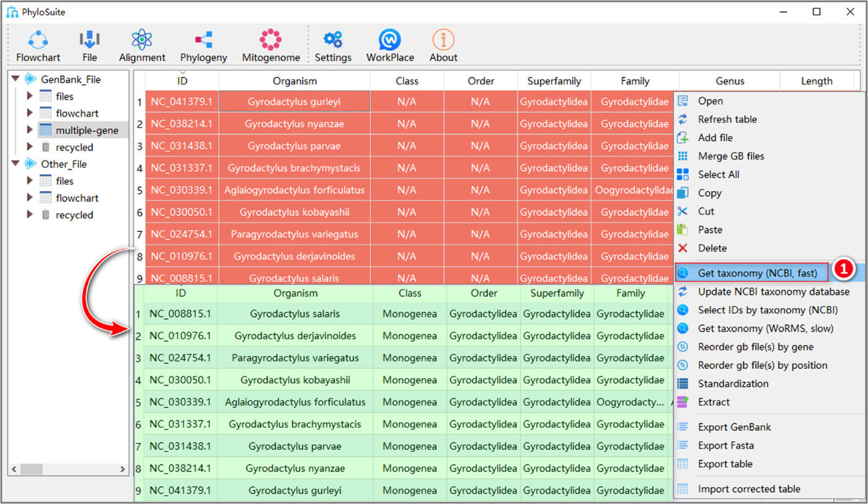Click the recycled trash icon under Other_File
Image resolution: width=868 pixels, height=504 pixels.
pyautogui.click(x=45, y=214)
